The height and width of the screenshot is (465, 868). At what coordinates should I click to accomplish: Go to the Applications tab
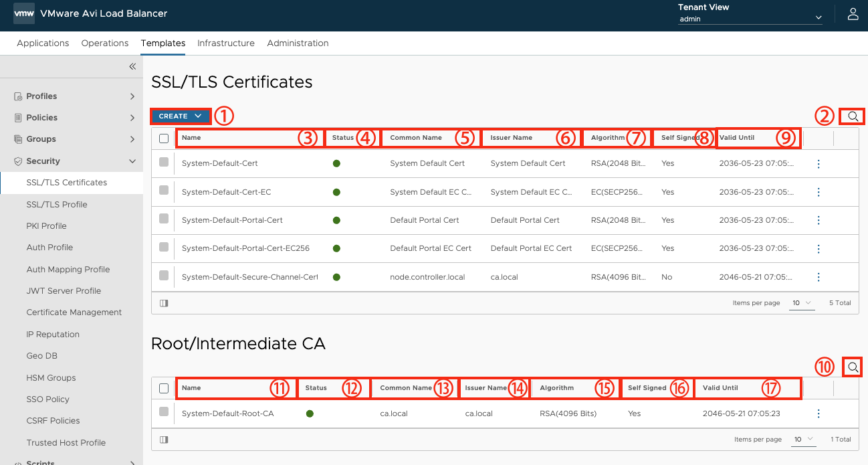pyautogui.click(x=43, y=43)
